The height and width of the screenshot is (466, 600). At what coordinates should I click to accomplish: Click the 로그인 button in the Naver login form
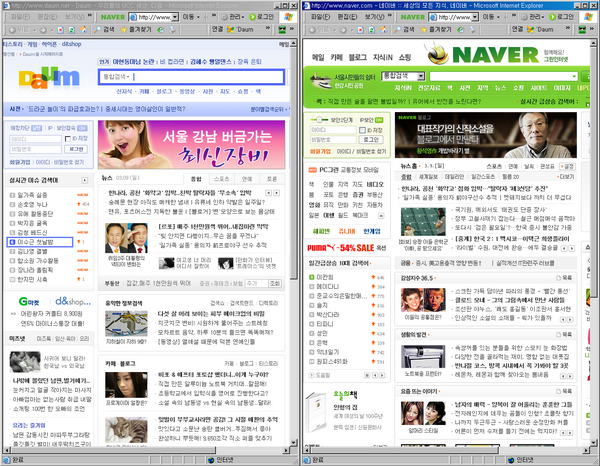tap(371, 140)
